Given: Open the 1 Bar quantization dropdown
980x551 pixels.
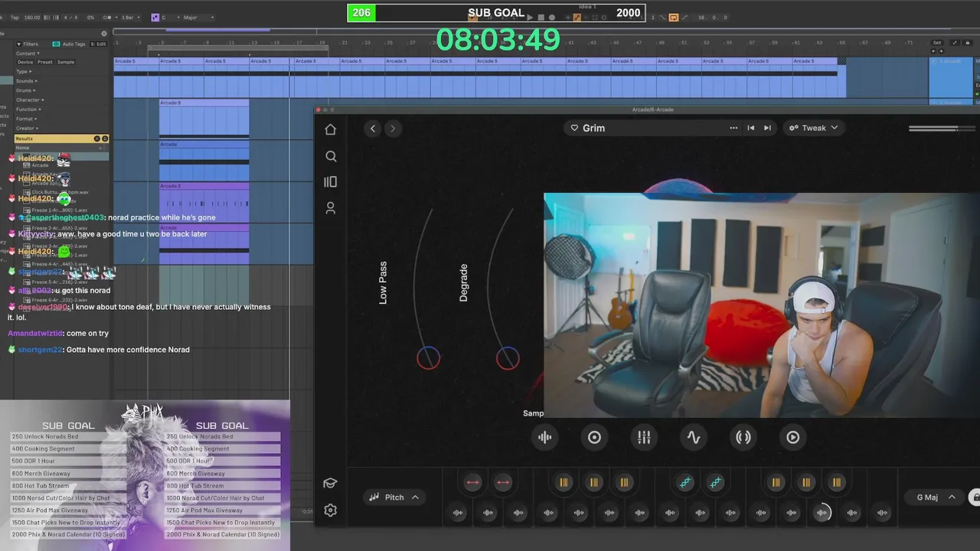Looking at the screenshot, I should [129, 17].
